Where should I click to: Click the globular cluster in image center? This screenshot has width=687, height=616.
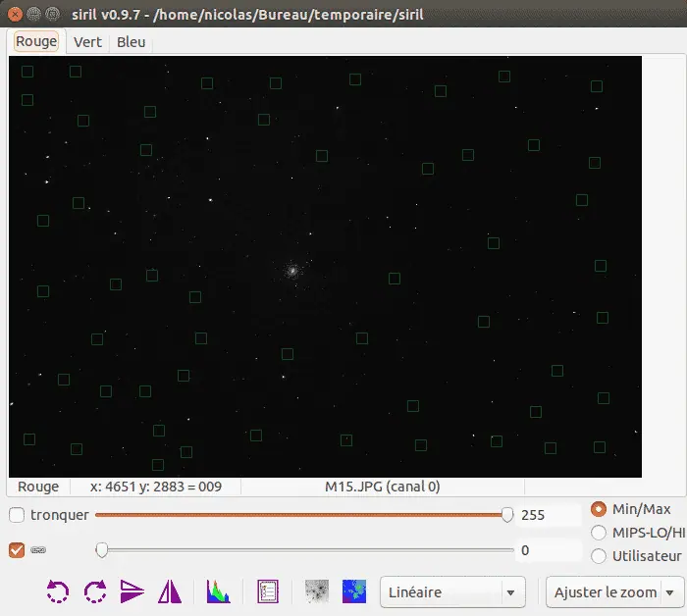click(x=291, y=271)
